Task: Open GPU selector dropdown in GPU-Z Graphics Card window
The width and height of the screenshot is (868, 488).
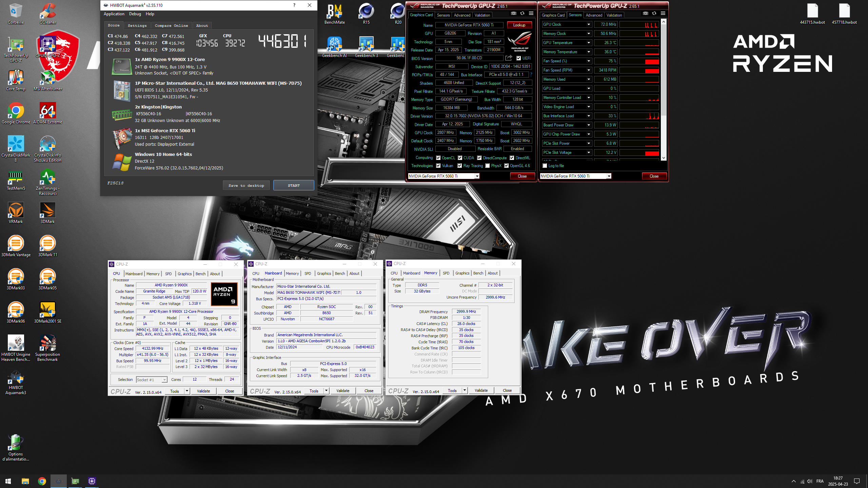Action: click(x=477, y=176)
